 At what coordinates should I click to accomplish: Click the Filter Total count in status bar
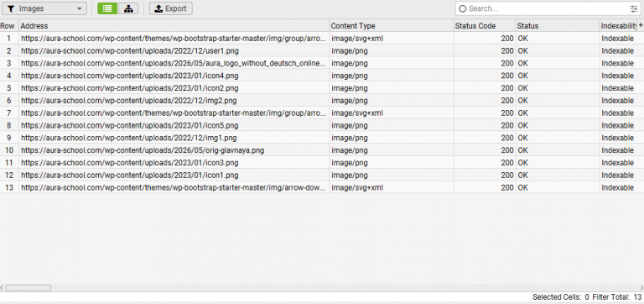(617, 297)
